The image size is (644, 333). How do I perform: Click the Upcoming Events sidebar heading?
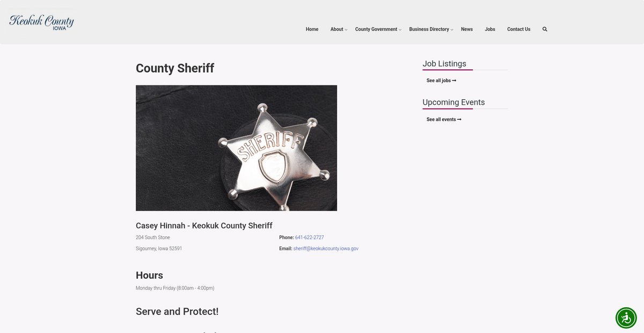(x=453, y=103)
